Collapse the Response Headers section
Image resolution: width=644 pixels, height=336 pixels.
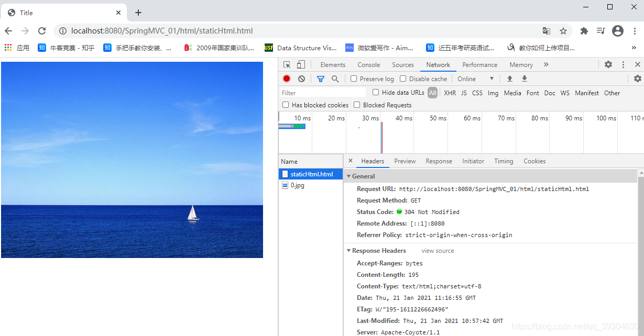[x=349, y=251]
